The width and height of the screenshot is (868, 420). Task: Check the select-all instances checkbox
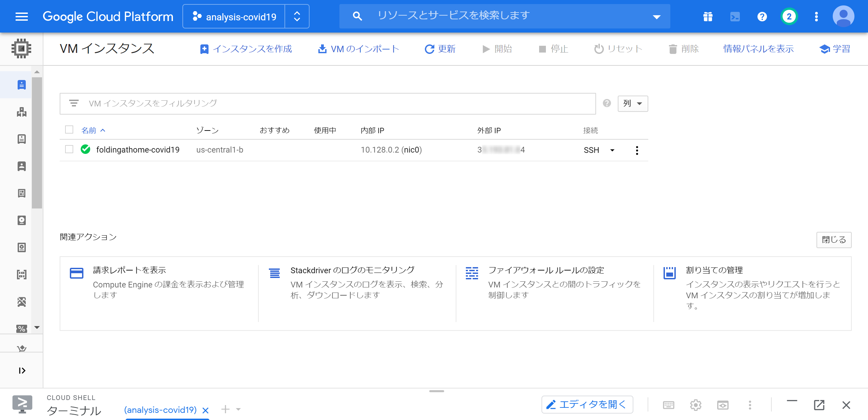click(x=69, y=130)
